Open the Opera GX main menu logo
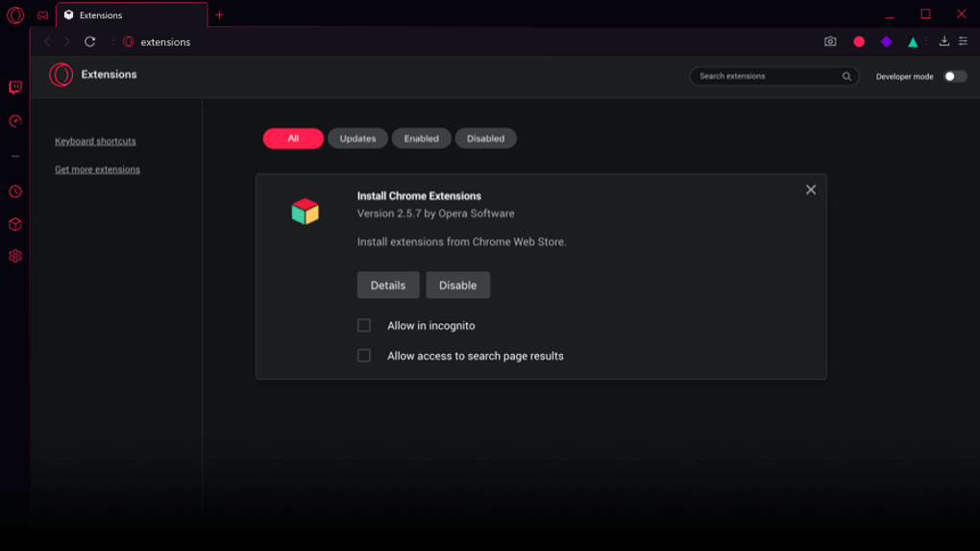The width and height of the screenshot is (980, 551). click(15, 15)
